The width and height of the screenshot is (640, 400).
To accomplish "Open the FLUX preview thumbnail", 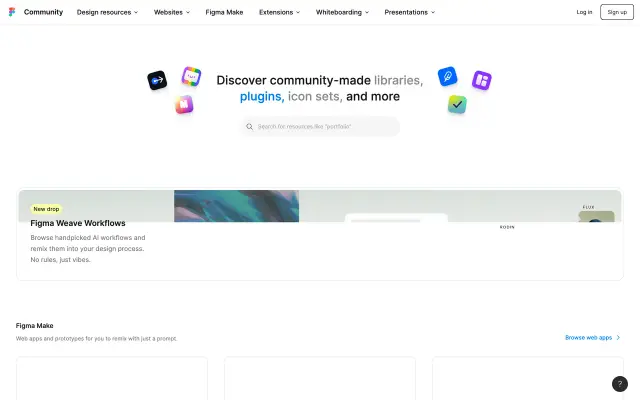I will coord(596,216).
